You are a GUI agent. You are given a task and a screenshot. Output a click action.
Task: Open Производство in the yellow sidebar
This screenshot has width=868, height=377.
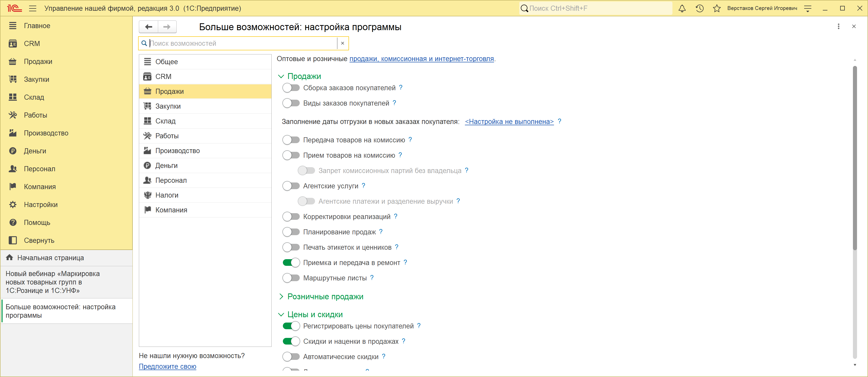(66, 133)
